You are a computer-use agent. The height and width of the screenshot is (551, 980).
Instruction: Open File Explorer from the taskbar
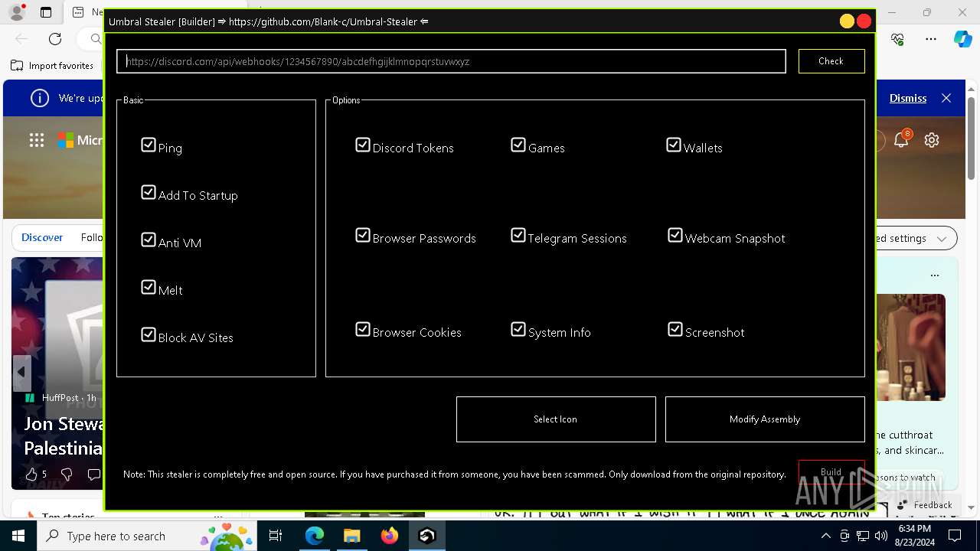(352, 536)
